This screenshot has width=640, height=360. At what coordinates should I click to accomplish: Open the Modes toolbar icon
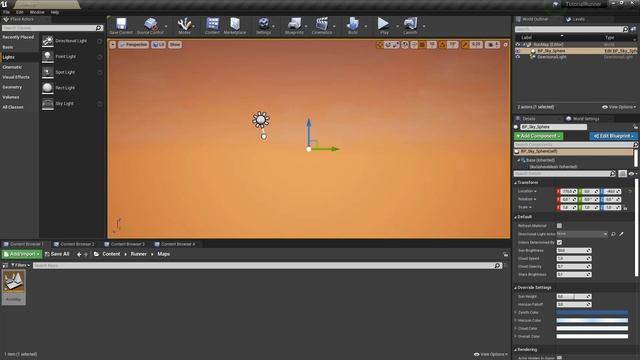point(184,24)
